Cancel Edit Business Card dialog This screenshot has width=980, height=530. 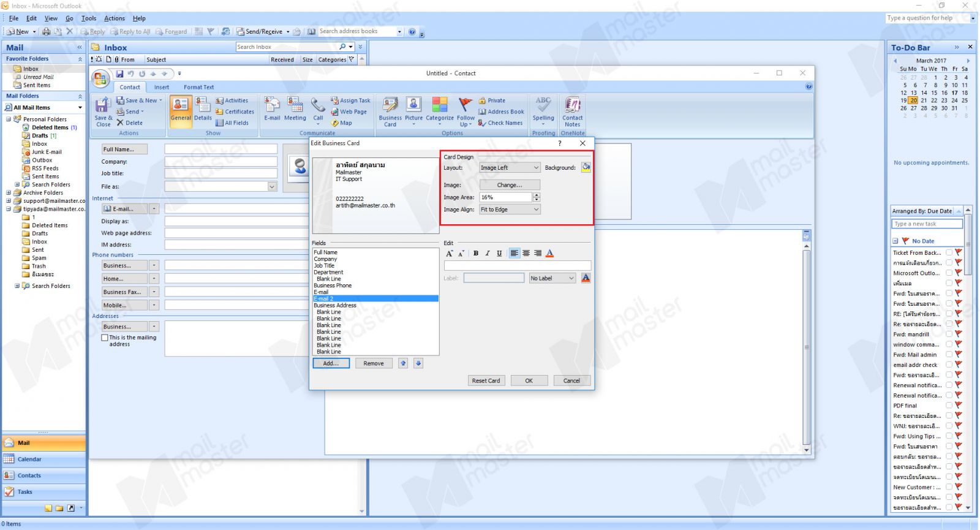(571, 380)
